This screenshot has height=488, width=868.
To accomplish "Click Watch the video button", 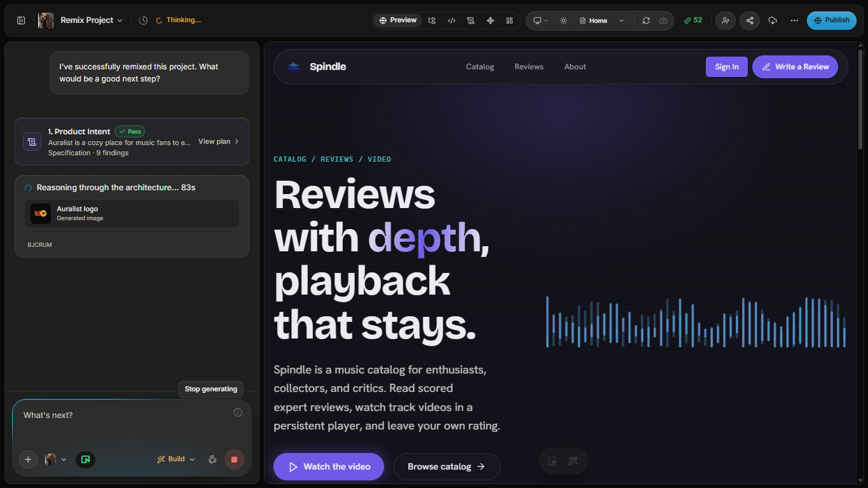I will pyautogui.click(x=329, y=466).
